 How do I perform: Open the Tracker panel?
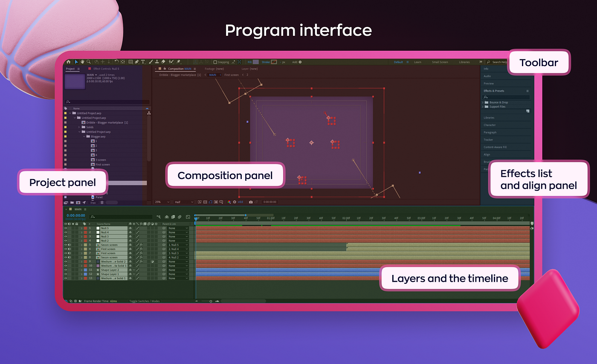click(x=488, y=140)
